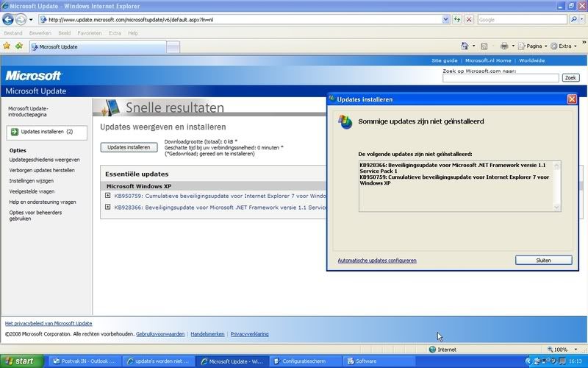Open the Pagina toolbar dropdown
Image resolution: width=588 pixels, height=368 pixels.
coord(532,46)
